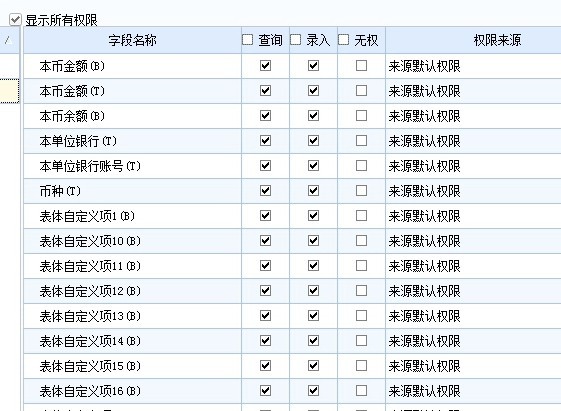Select the 表体自定义项1(B) field name cell
The width and height of the screenshot is (561, 411).
[133, 216]
